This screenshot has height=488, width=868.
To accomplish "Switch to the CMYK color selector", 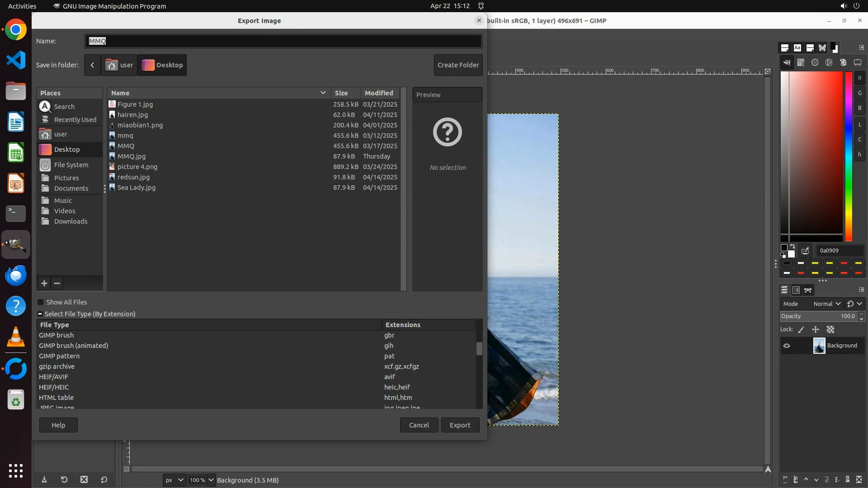I will tap(801, 63).
